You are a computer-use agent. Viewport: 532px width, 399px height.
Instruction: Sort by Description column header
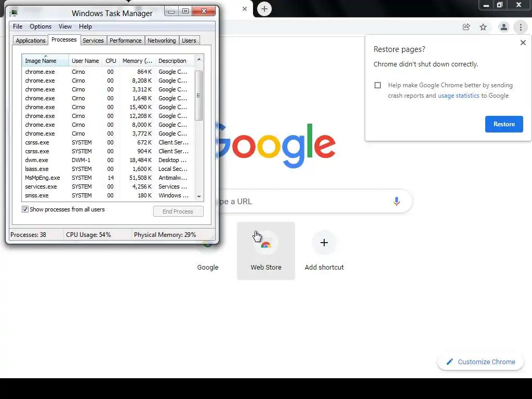coord(175,61)
